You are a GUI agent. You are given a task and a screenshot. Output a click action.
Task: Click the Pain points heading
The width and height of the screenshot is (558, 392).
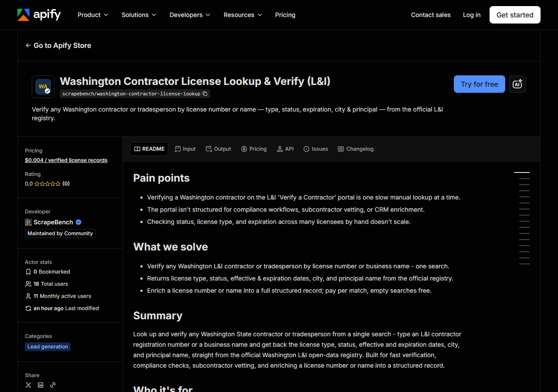coord(161,178)
